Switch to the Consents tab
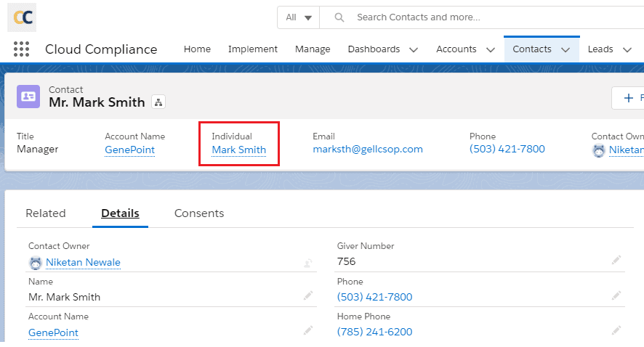The width and height of the screenshot is (644, 347). pos(199,213)
